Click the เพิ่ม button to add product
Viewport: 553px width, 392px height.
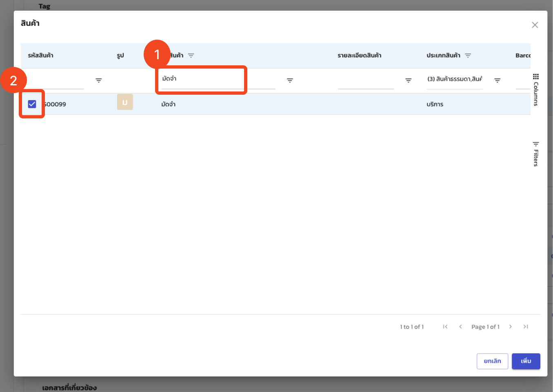coord(526,361)
